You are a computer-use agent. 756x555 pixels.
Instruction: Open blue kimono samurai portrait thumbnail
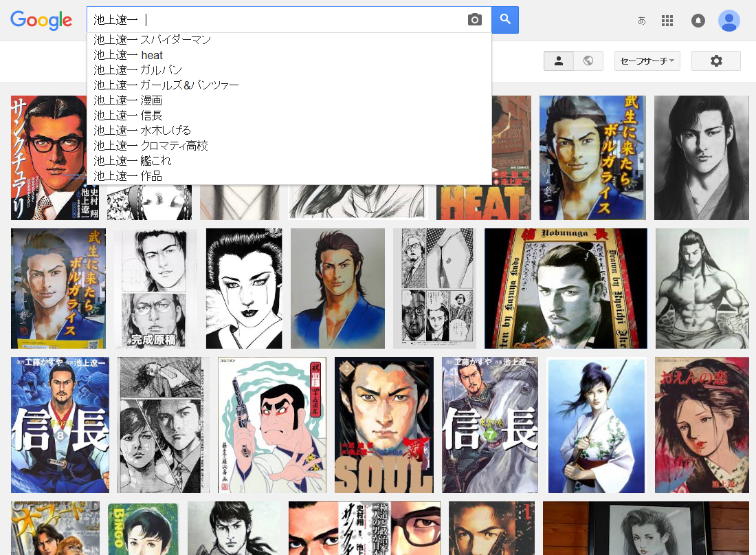(337, 289)
